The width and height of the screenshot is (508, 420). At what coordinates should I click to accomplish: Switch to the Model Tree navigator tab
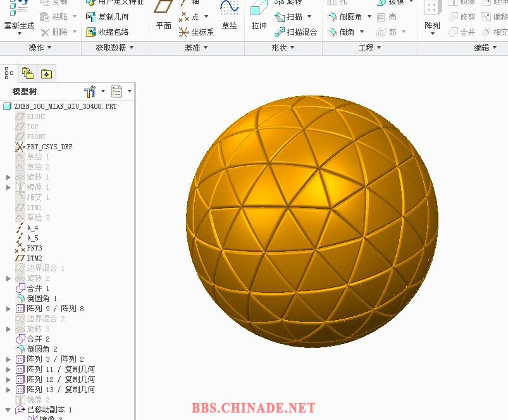tap(9, 73)
